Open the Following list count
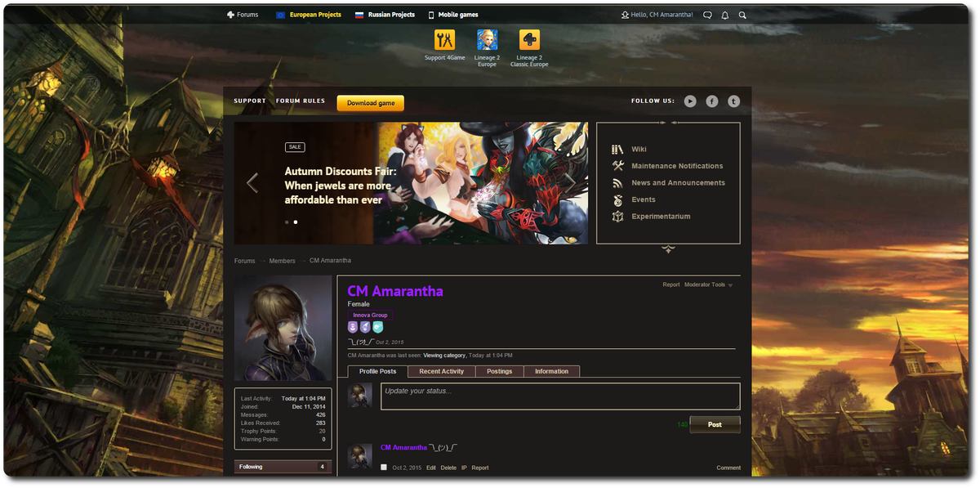 tap(322, 467)
